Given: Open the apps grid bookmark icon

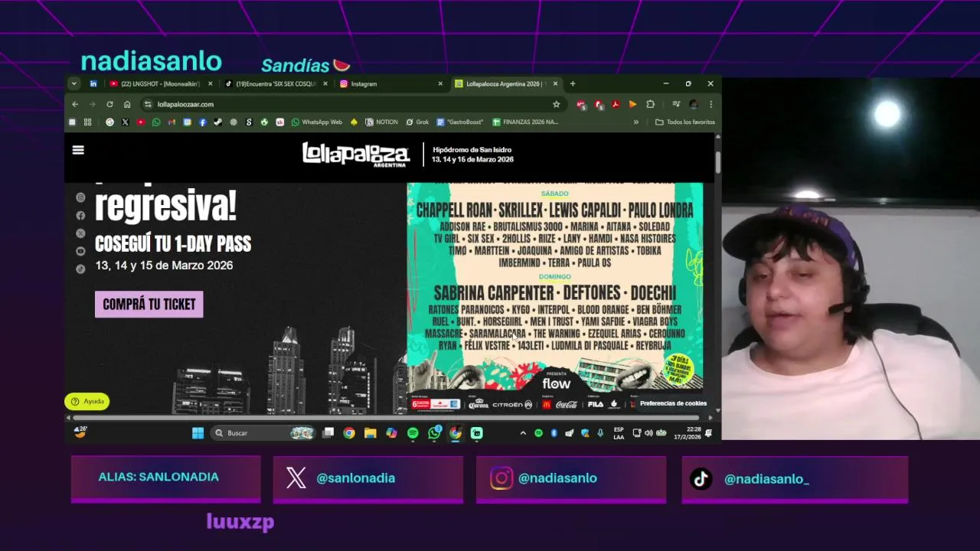Looking at the screenshot, I should point(87,122).
